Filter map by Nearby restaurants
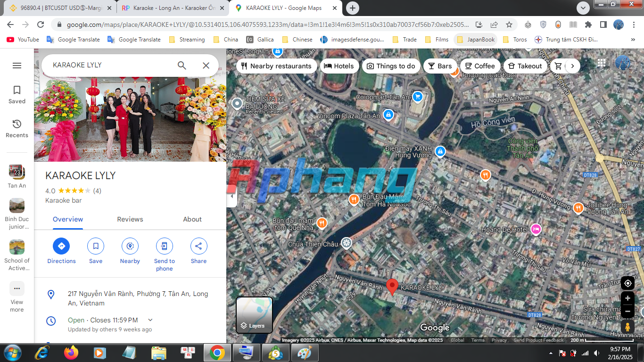The height and width of the screenshot is (362, 644). (x=276, y=66)
